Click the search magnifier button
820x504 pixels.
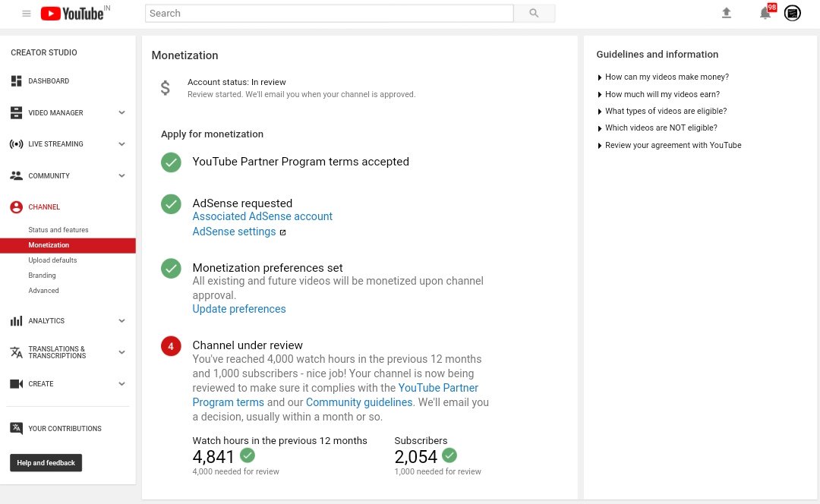534,13
